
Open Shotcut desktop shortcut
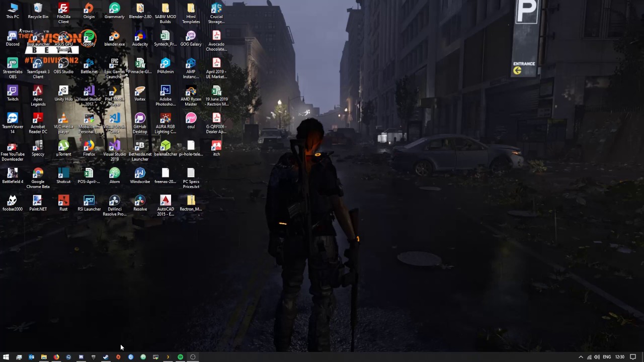click(x=63, y=175)
